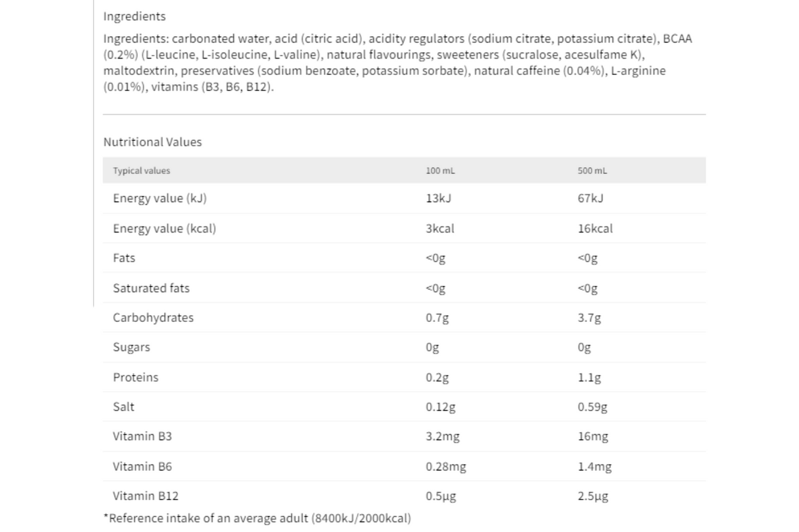
Task: Select the Typical values column header
Action: [x=141, y=170]
